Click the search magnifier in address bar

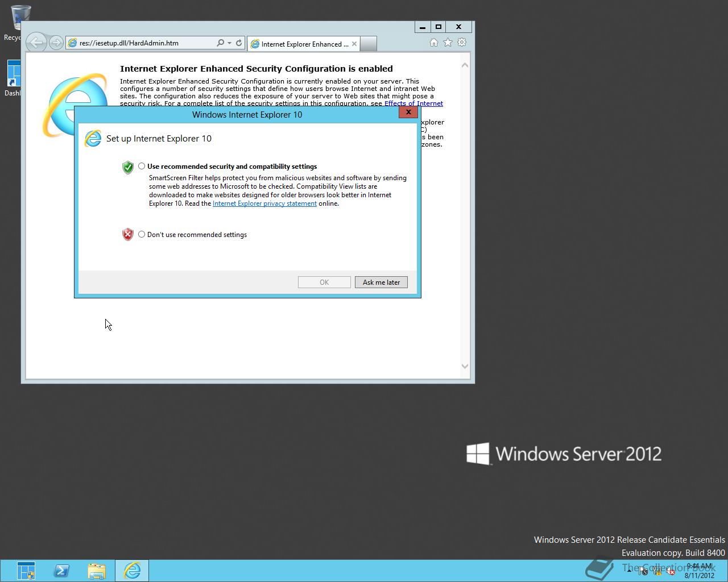click(220, 43)
